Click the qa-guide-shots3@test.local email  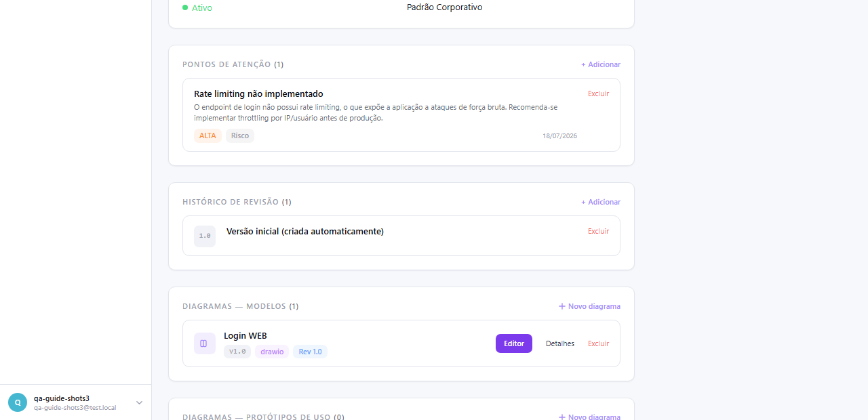pos(75,408)
